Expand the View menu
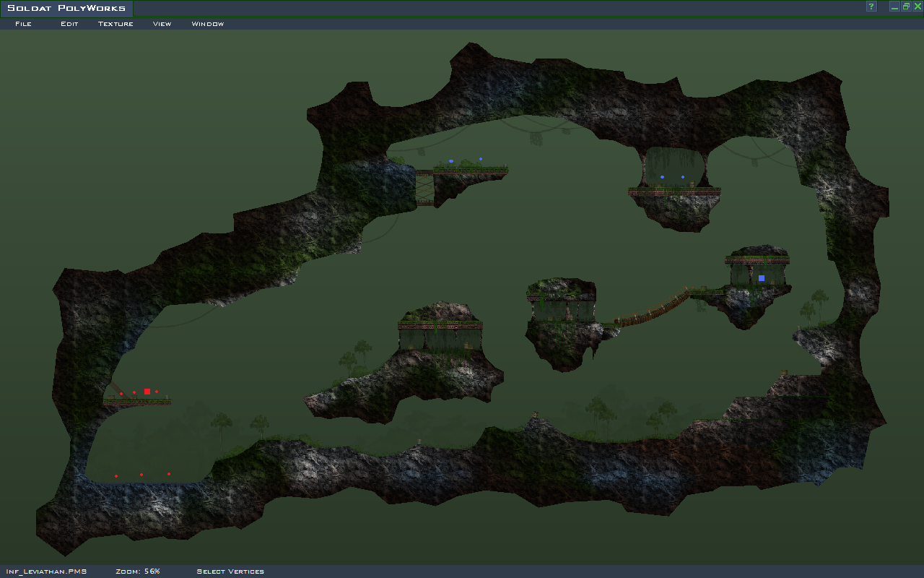924x578 pixels. pyautogui.click(x=162, y=24)
